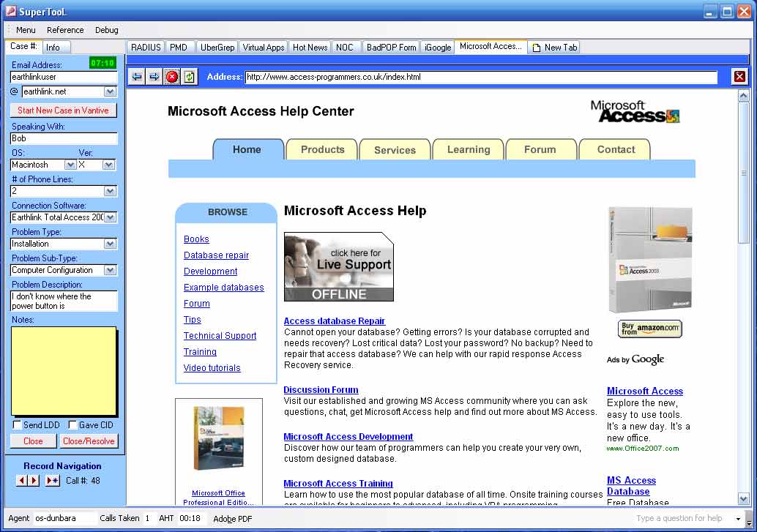Open the UberGrep tab
757x532 pixels.
[217, 48]
